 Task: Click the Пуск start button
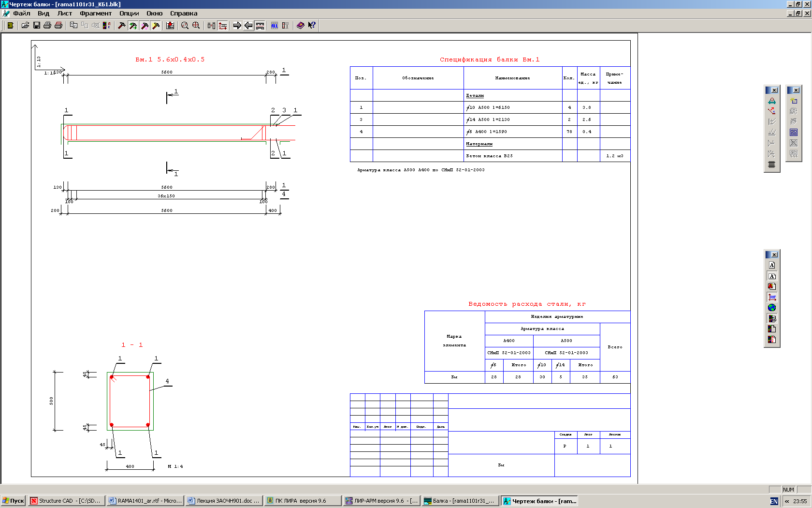13,501
